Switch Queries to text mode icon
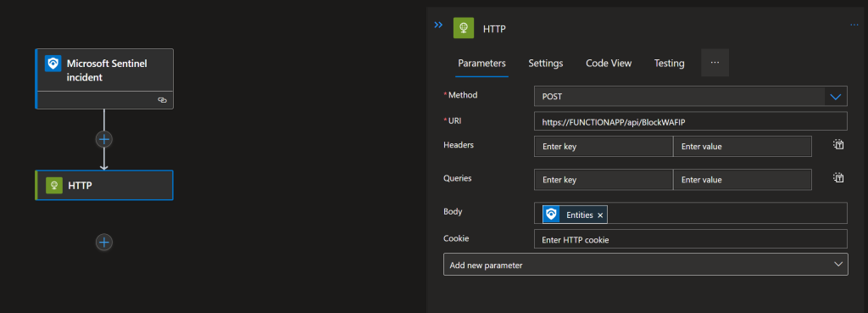This screenshot has width=868, height=313. (x=839, y=177)
